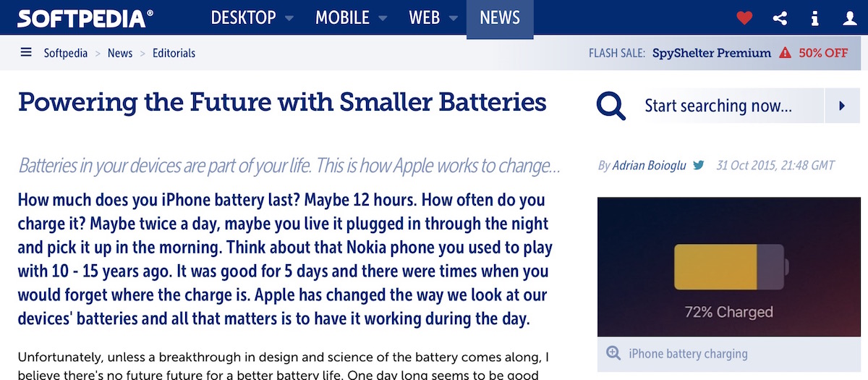
Task: Click the red warning triangle icon
Action: pyautogui.click(x=785, y=53)
